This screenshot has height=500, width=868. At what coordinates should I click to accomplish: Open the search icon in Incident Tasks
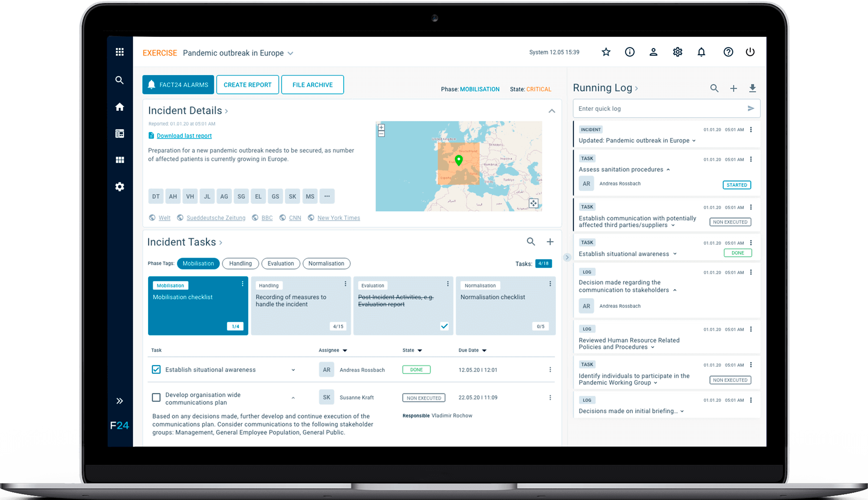click(531, 242)
